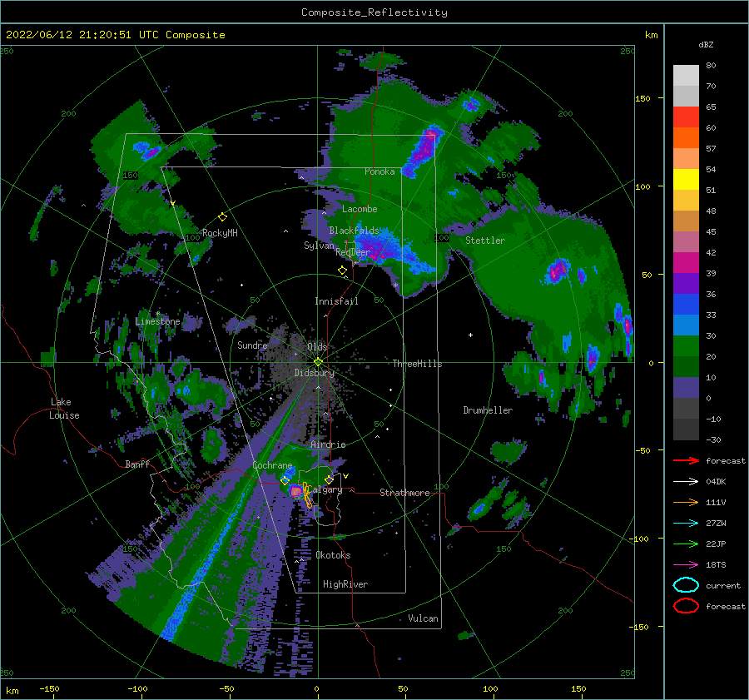
Task: Click the yellow diamond marker beside RockyMH
Action: (222, 217)
